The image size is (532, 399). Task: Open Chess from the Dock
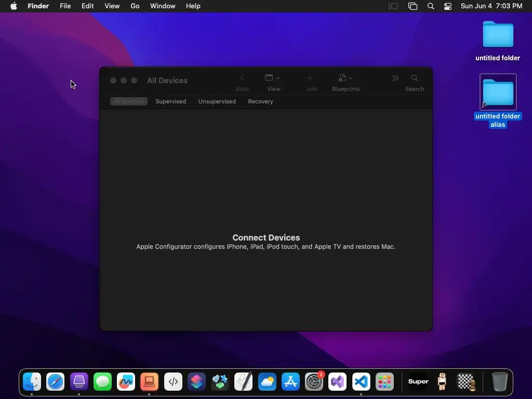coord(467,382)
